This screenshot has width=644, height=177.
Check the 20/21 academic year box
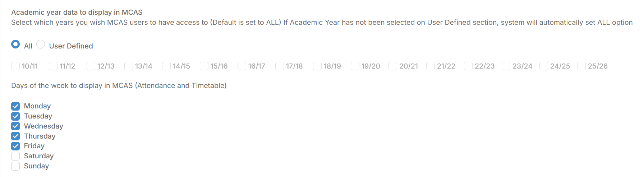click(x=393, y=66)
